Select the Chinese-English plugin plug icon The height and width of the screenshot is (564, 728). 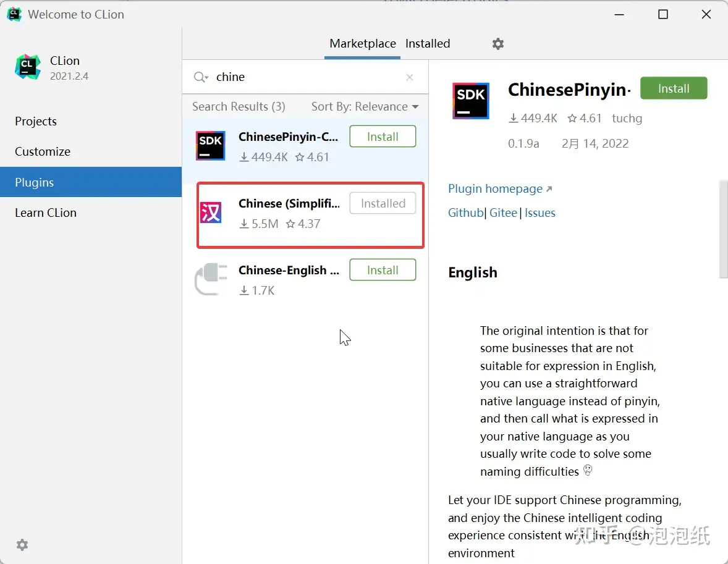click(211, 279)
